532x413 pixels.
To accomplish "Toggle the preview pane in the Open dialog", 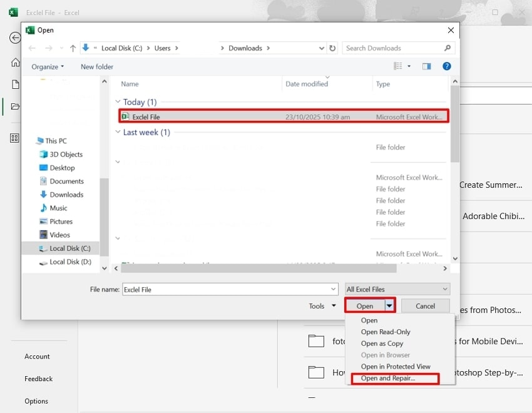I will tap(426, 66).
